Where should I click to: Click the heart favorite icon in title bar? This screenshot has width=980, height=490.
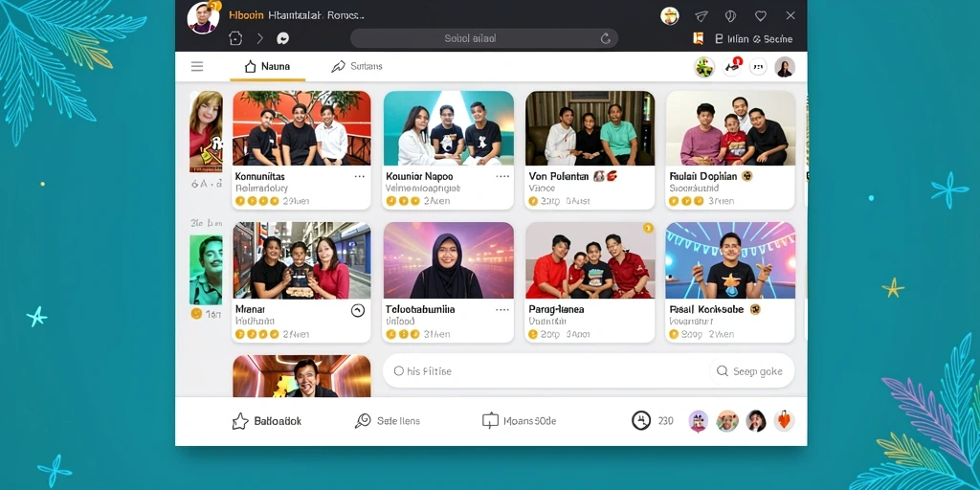click(760, 16)
